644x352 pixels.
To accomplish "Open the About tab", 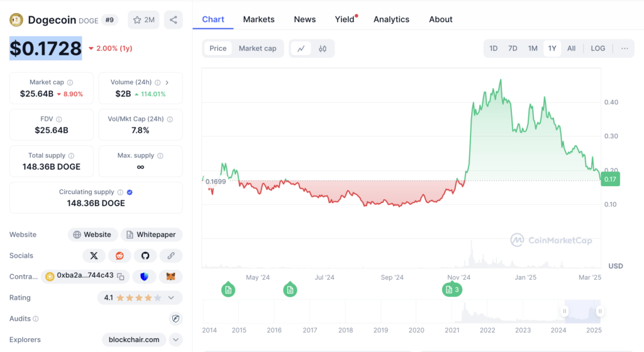I will 441,19.
